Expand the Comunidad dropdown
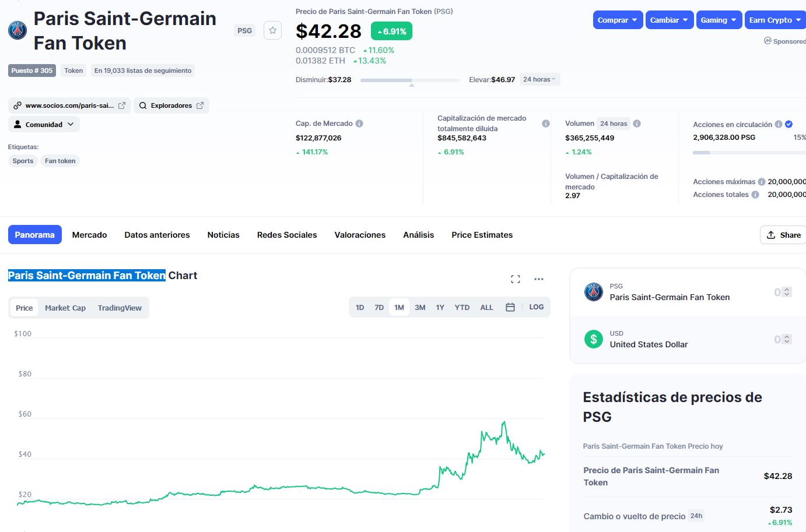806x532 pixels. point(44,125)
